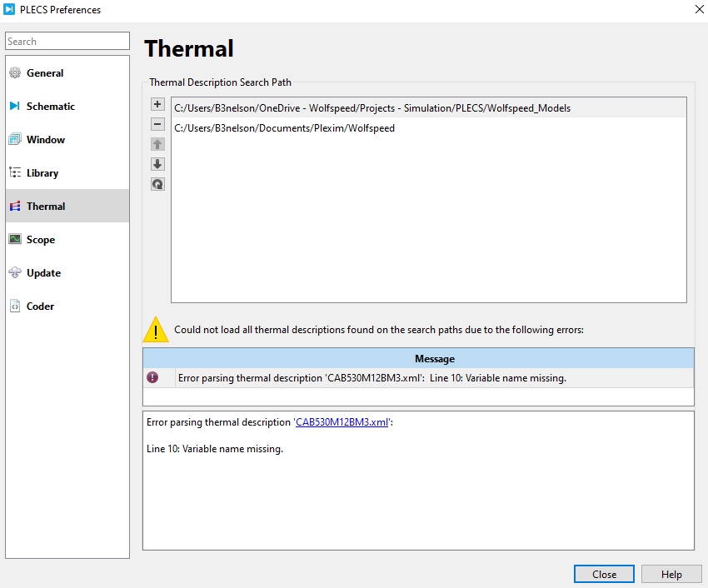Click into the Search preferences field
The height and width of the screenshot is (588, 708).
[67, 41]
